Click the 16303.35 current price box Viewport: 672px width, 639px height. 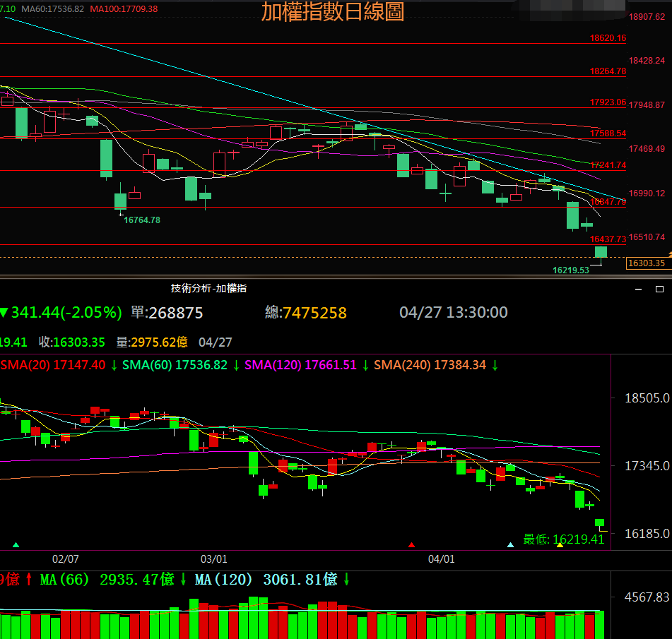tap(647, 263)
